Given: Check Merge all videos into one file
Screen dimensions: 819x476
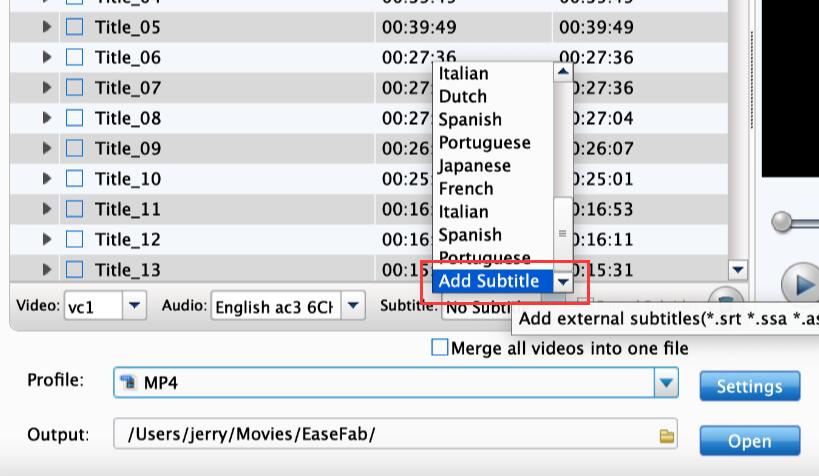Looking at the screenshot, I should click(x=439, y=348).
